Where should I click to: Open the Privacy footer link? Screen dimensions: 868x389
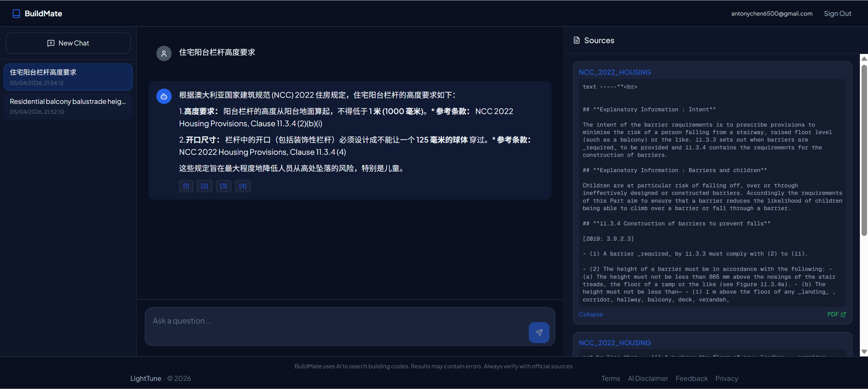(727, 378)
